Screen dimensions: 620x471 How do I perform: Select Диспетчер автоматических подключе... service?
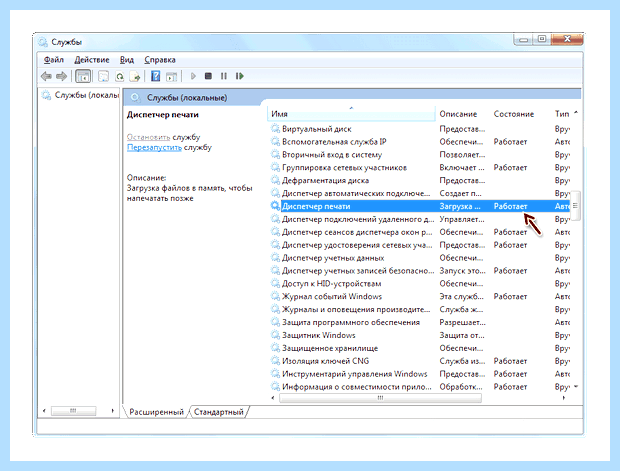tap(356, 193)
